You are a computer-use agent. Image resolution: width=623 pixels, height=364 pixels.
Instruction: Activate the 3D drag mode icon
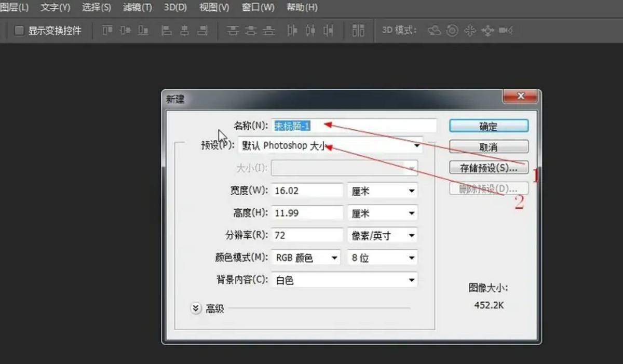point(470,31)
